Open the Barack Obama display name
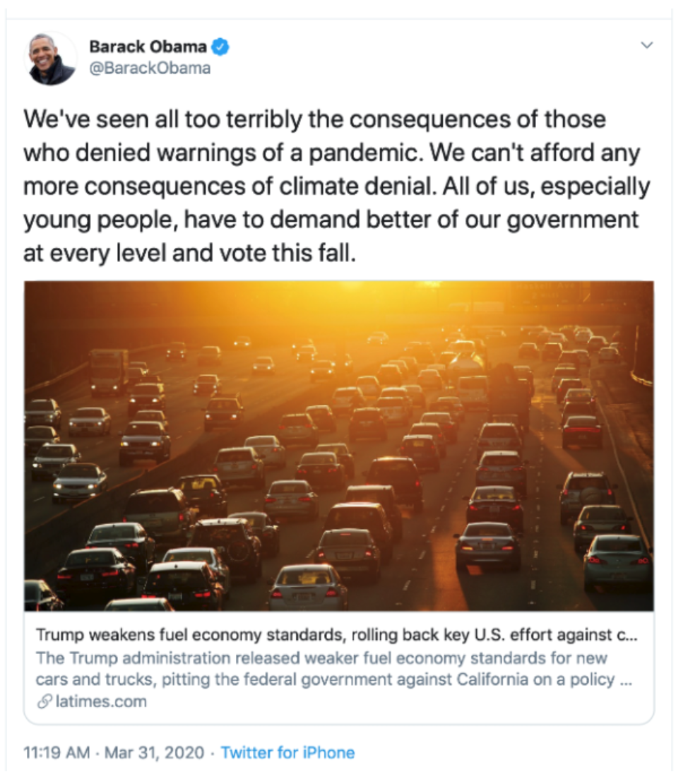Screen dimensions: 688x784 (x=148, y=47)
